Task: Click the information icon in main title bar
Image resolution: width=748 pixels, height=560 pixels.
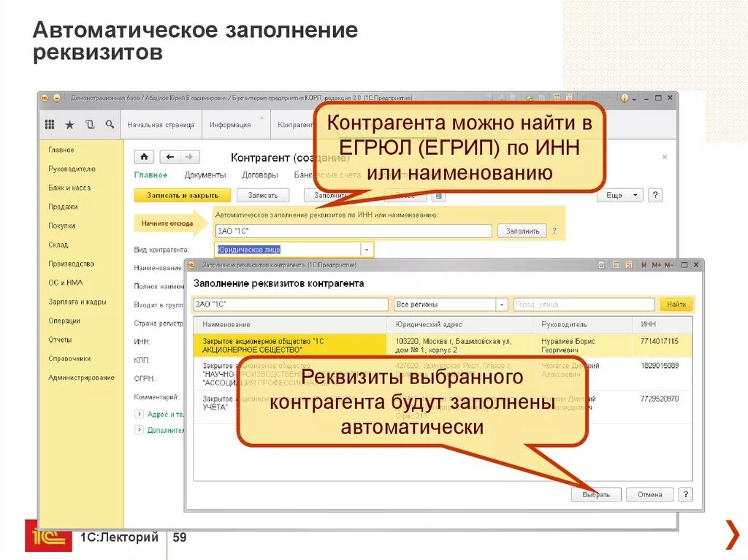Action: click(x=625, y=99)
